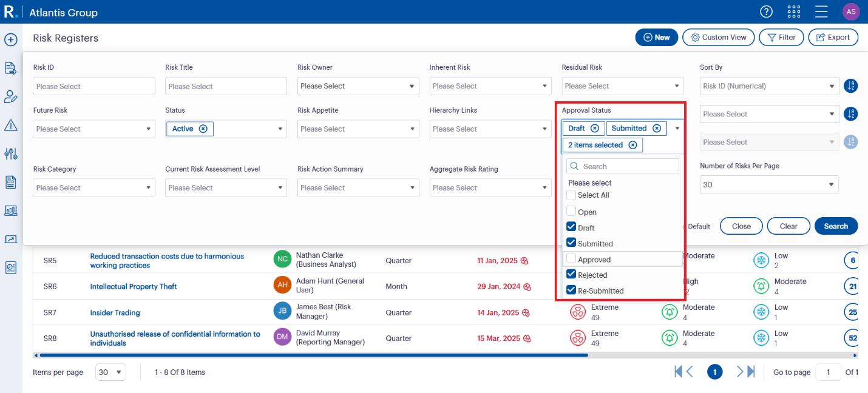
Task: Click the Risk ID input field
Action: [x=94, y=86]
